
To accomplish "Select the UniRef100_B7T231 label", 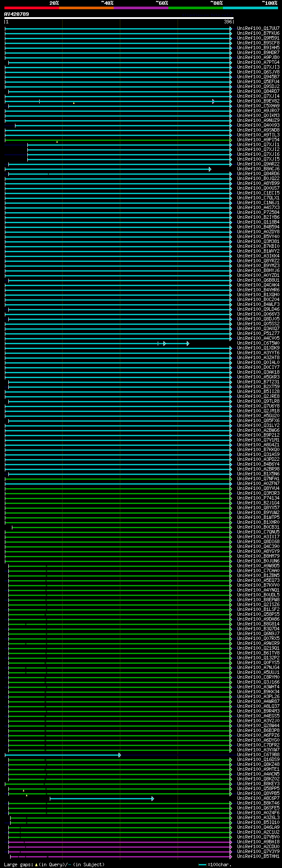I will pyautogui.click(x=258, y=382).
